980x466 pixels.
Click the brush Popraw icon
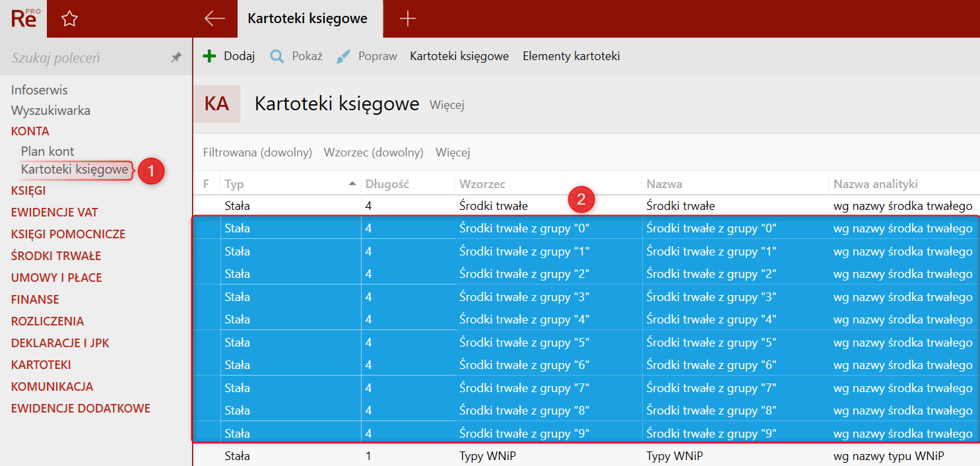(343, 56)
